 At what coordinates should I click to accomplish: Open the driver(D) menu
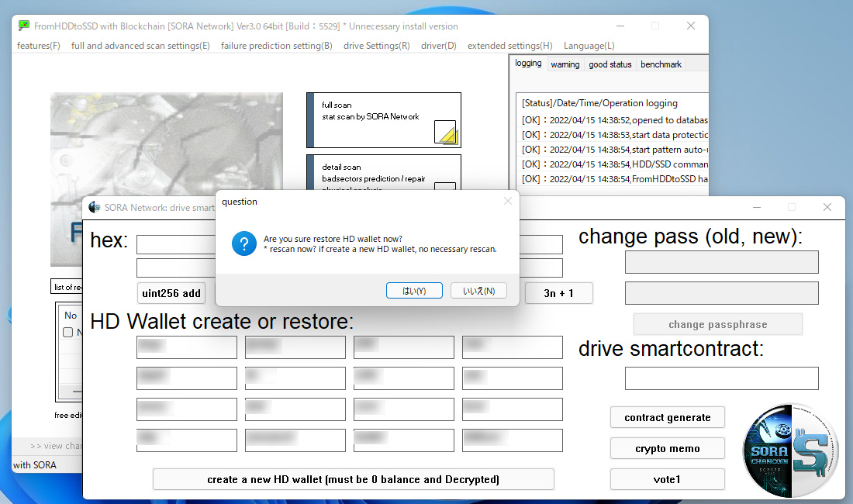[438, 46]
